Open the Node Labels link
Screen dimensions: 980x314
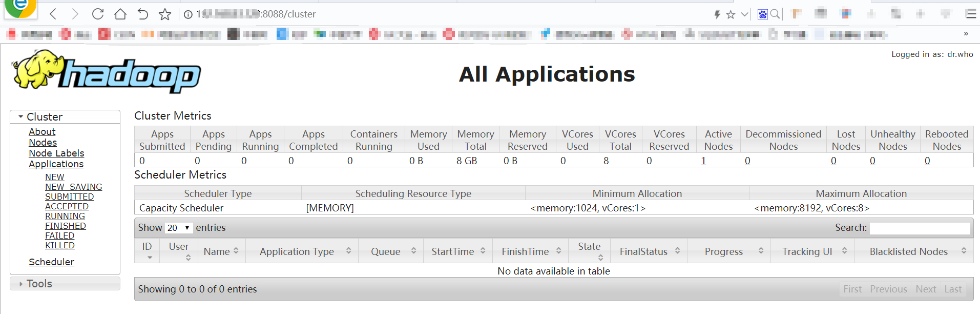(56, 153)
